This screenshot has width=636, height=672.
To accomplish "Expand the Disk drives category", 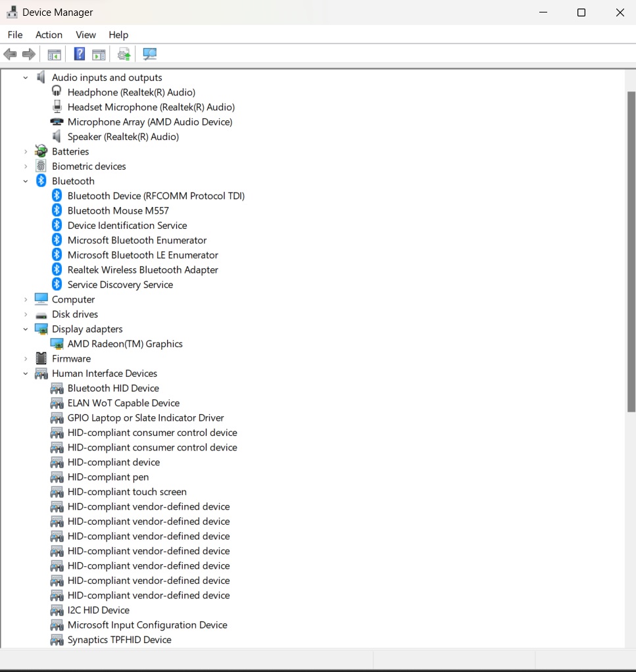I will [25, 314].
